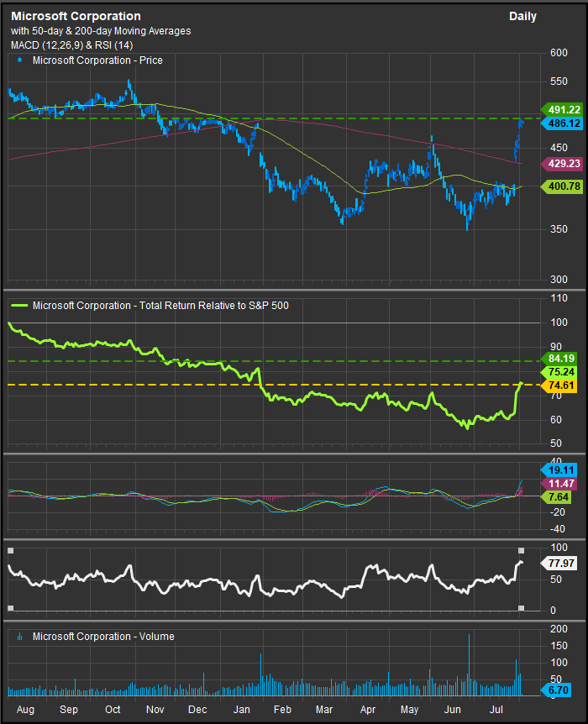Click the green Total Return legend line swatch

pyautogui.click(x=19, y=305)
